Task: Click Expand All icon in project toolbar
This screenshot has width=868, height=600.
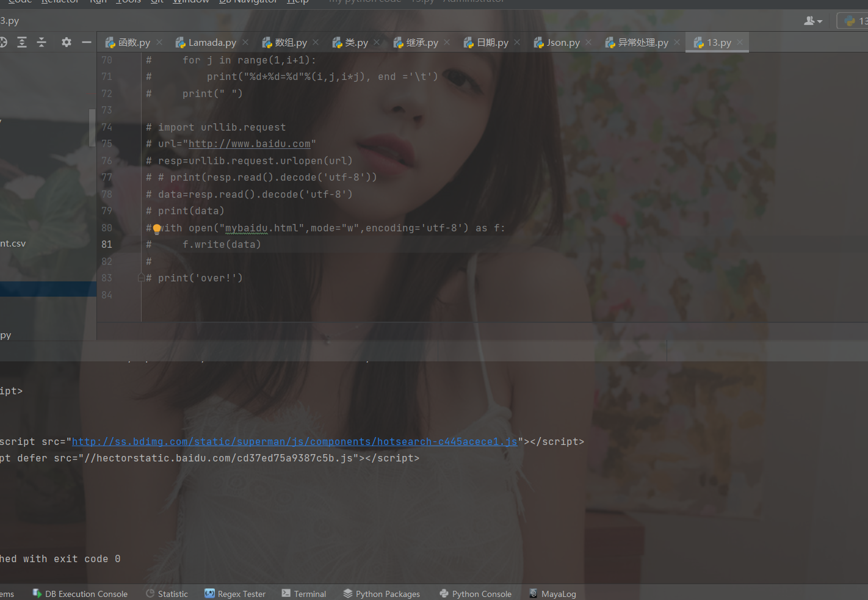Action: click(x=22, y=42)
